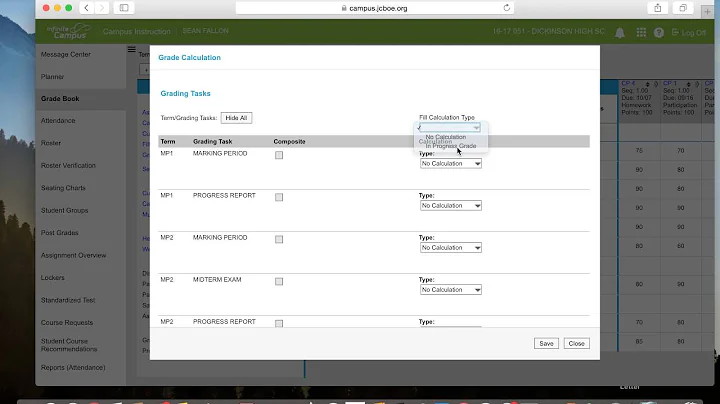The height and width of the screenshot is (404, 720).
Task: Open Message Center in the sidebar
Action: pyautogui.click(x=66, y=54)
